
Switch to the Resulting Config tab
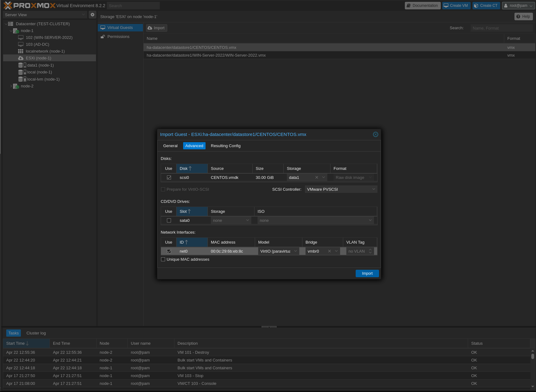[225, 146]
